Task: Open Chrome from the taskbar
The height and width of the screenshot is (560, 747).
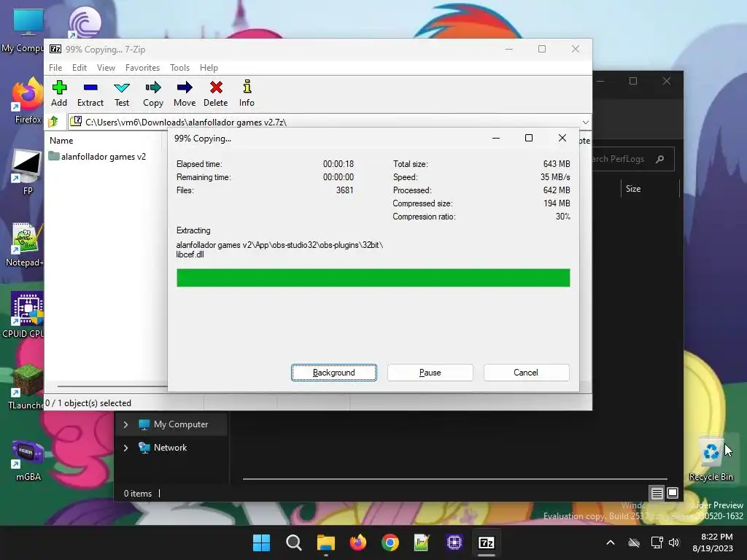Action: pyautogui.click(x=390, y=542)
